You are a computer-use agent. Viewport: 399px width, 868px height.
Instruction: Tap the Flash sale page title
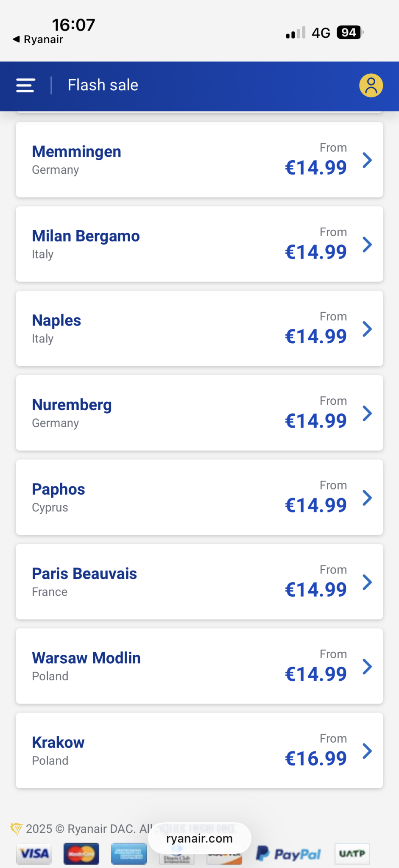click(x=103, y=85)
